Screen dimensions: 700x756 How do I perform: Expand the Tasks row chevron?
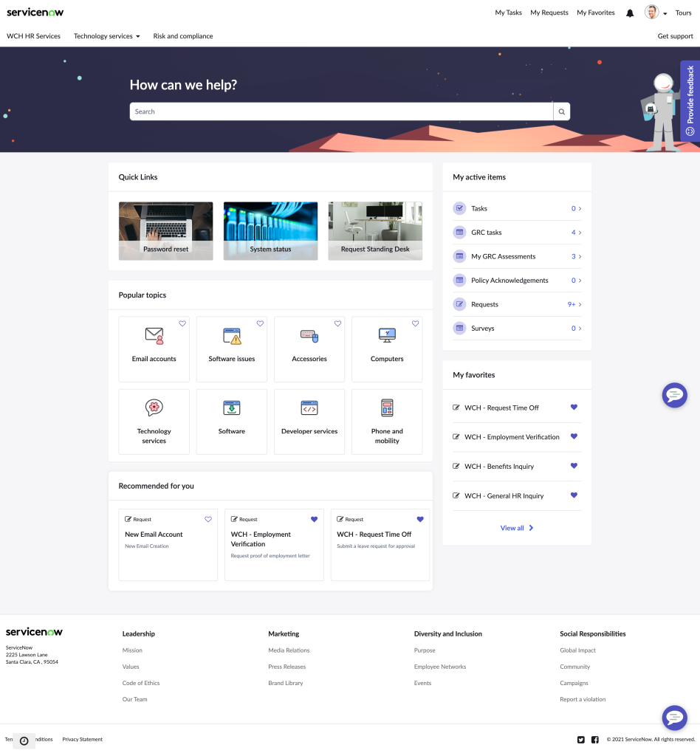580,209
